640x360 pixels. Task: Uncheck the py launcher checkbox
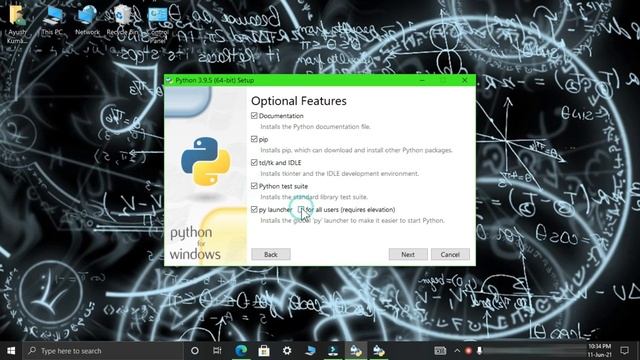pyautogui.click(x=254, y=209)
